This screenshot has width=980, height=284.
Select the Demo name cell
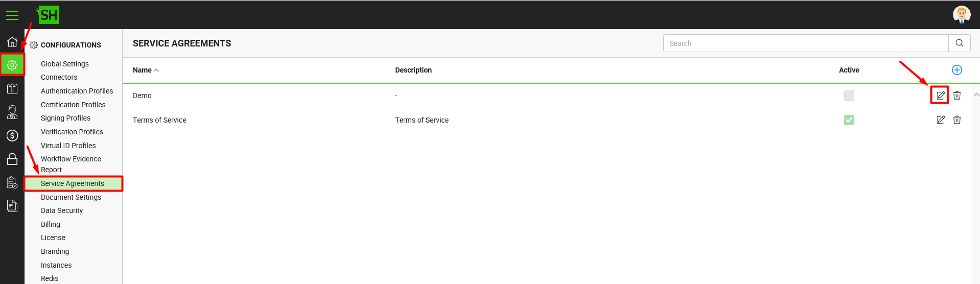[142, 96]
